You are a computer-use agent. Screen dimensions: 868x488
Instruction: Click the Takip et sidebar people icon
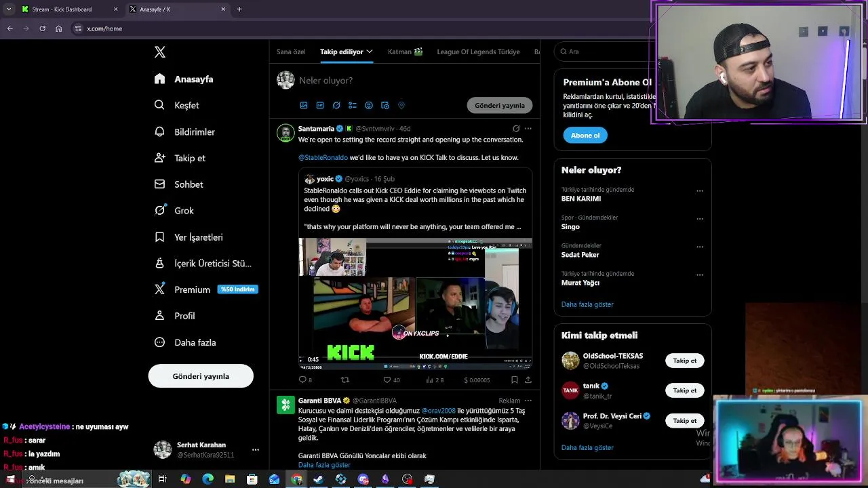[x=160, y=158]
